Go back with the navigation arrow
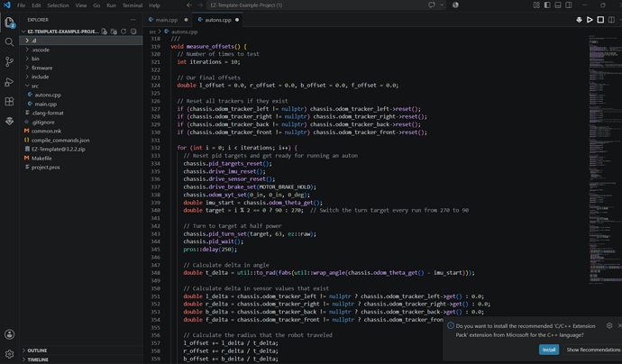Viewport: 622px width, 364px height. (189, 5)
